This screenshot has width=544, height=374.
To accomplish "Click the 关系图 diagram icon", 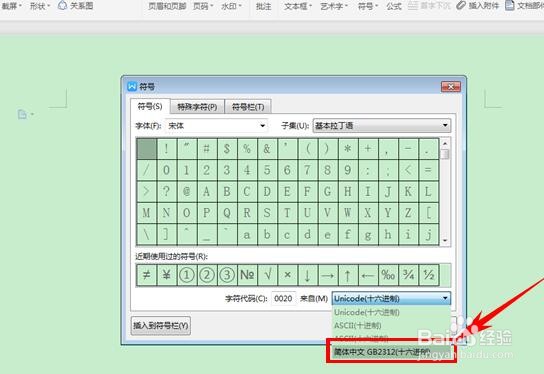I will click(62, 5).
